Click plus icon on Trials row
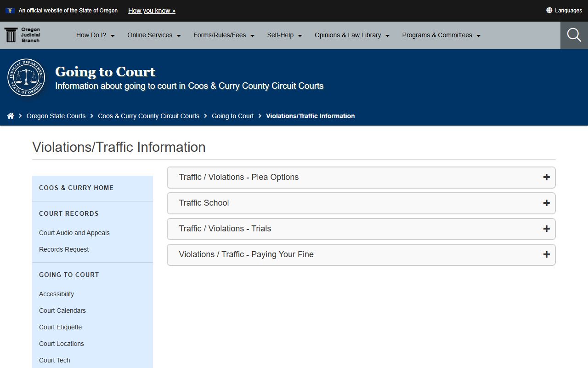Viewport: 588px width, 368px height. (x=546, y=229)
